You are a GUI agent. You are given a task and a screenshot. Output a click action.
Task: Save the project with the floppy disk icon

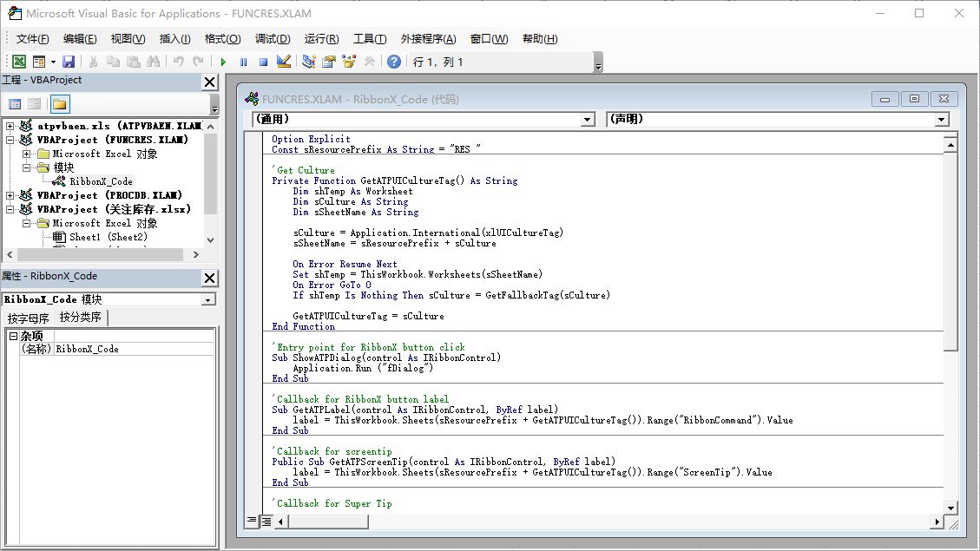69,62
